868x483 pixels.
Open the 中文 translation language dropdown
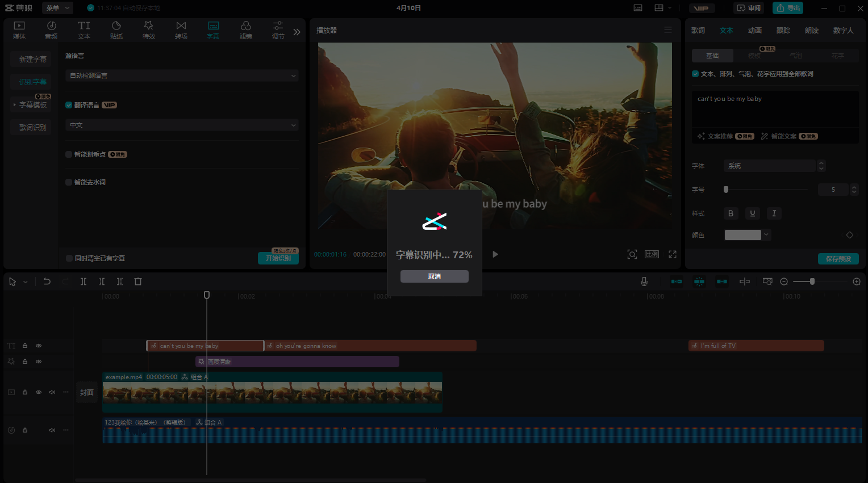182,125
